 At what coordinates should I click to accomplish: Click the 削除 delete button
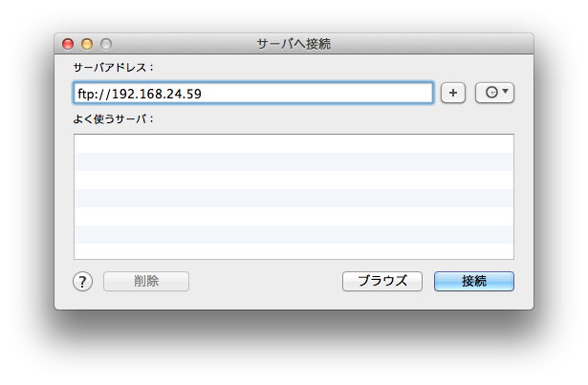(146, 281)
